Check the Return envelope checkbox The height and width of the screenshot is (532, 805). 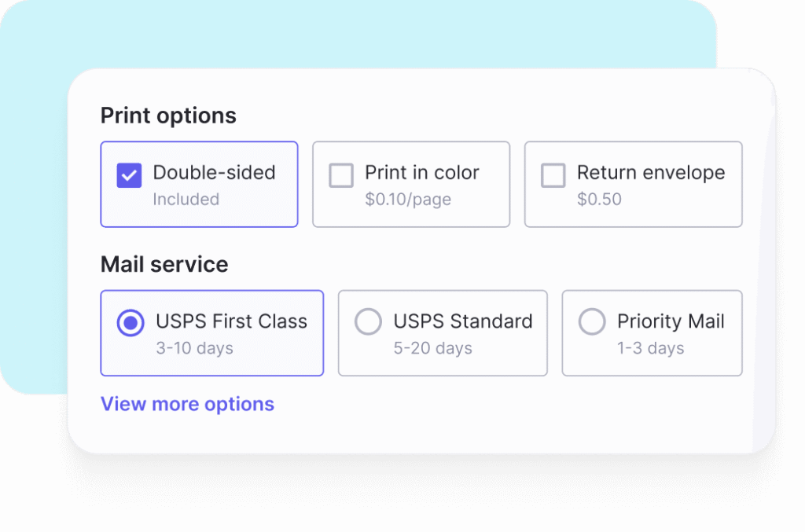[553, 175]
